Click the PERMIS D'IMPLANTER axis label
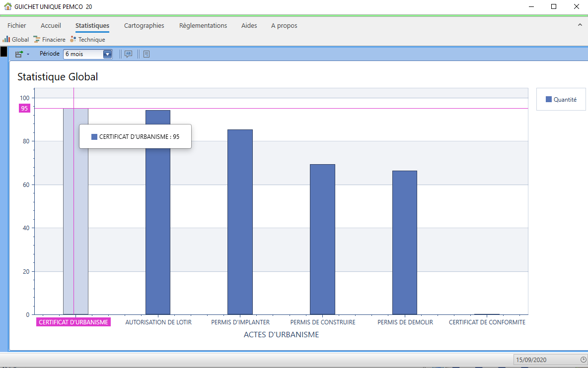Screen dimensions: 588x368 240,322
